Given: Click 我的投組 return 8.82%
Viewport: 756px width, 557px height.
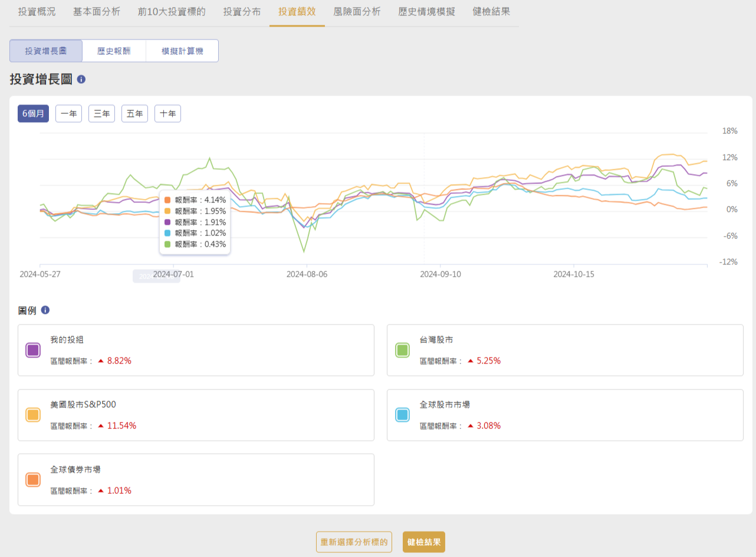Looking at the screenshot, I should click(x=119, y=361).
